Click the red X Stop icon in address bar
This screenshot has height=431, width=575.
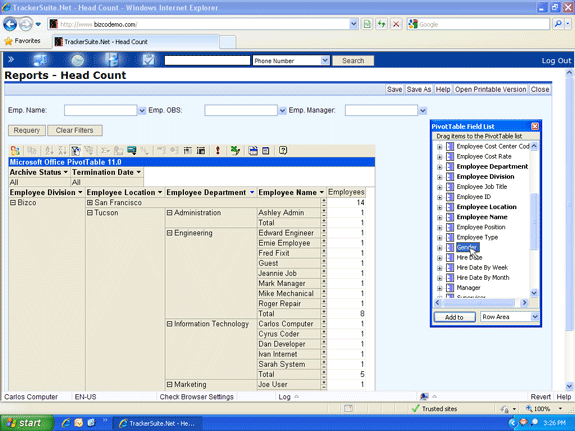[396, 24]
